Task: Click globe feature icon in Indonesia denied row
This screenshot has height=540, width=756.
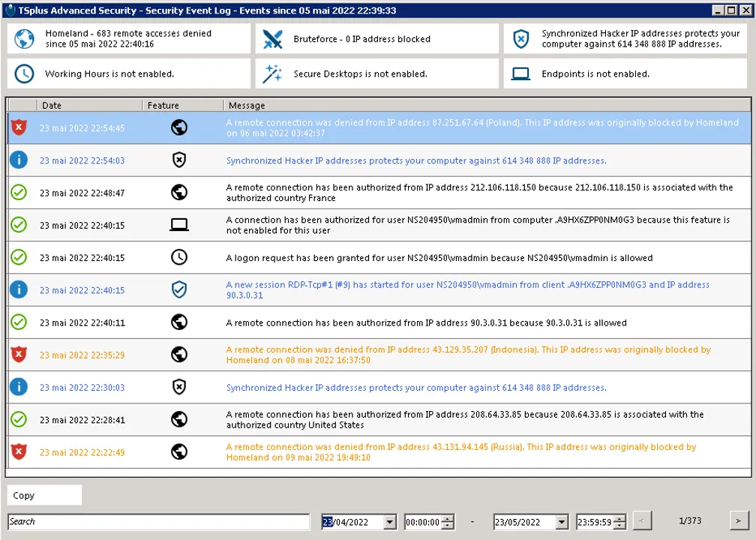Action: point(179,354)
